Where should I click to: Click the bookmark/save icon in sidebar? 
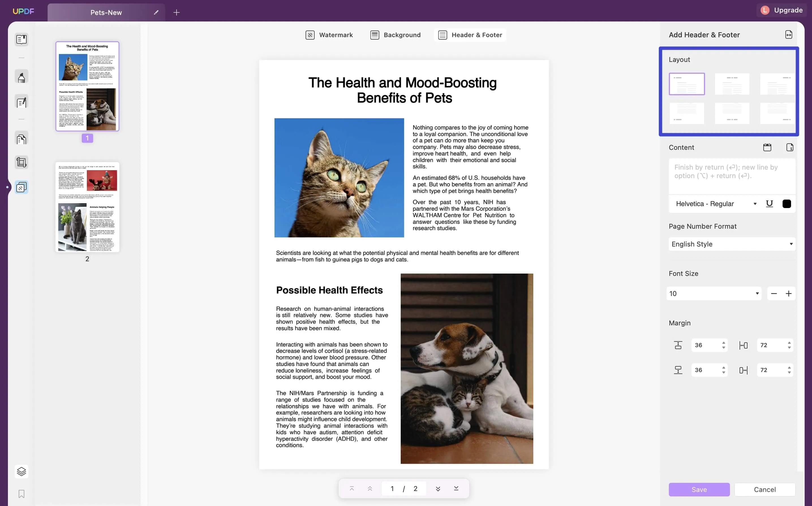click(x=20, y=494)
